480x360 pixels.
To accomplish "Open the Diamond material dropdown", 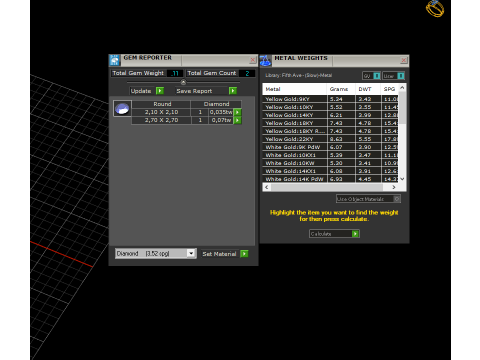I will pos(191,254).
